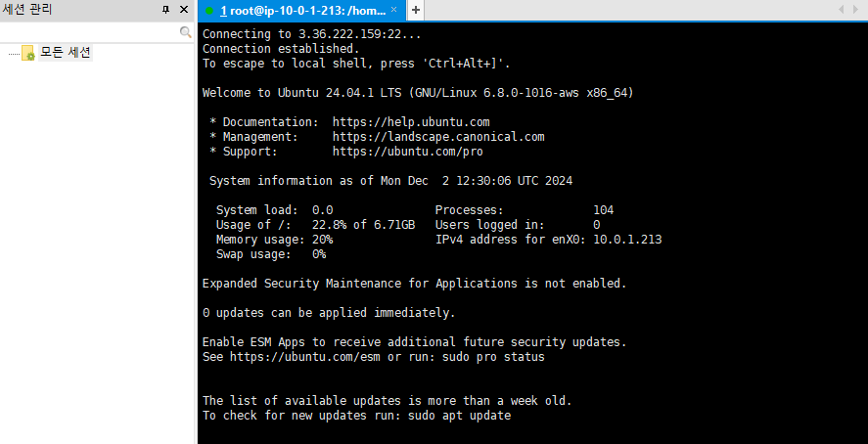Click the 모든 세션 folder icon
Image resolution: width=868 pixels, height=444 pixels.
[28, 54]
